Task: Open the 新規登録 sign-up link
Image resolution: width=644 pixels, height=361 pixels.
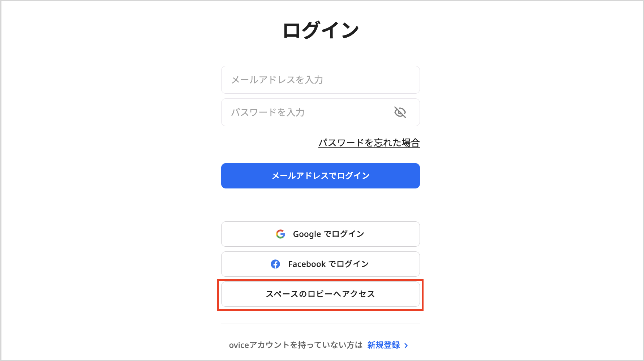Action: tap(383, 345)
